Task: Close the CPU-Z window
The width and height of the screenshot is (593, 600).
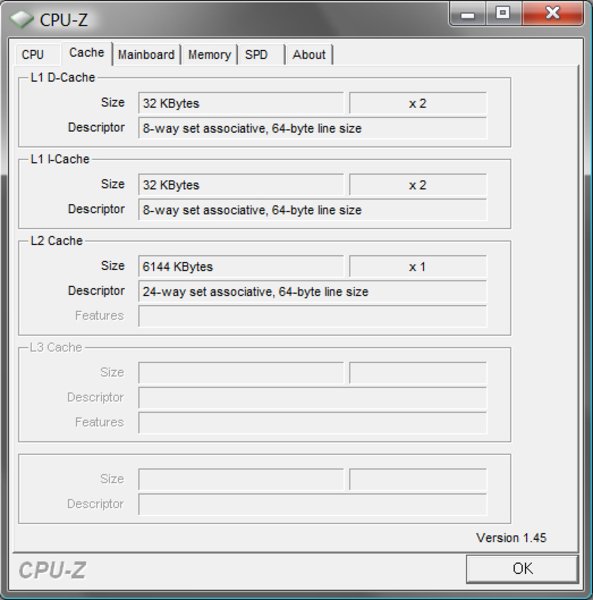Action: pos(552,13)
